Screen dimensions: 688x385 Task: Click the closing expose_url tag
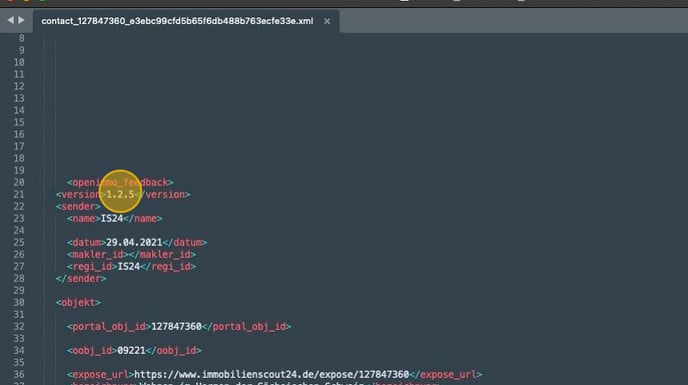[445, 374]
